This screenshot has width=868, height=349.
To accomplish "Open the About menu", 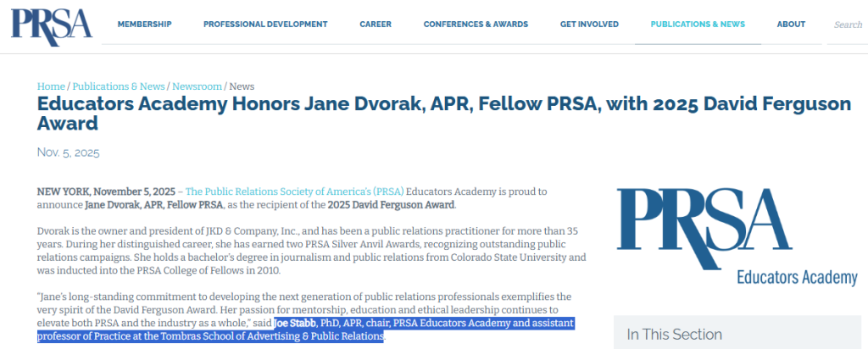I will pos(791,25).
